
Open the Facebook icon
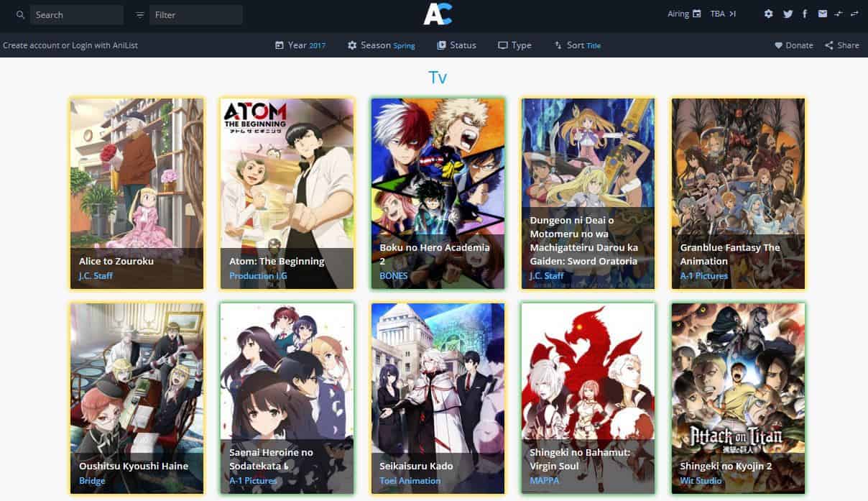(805, 14)
